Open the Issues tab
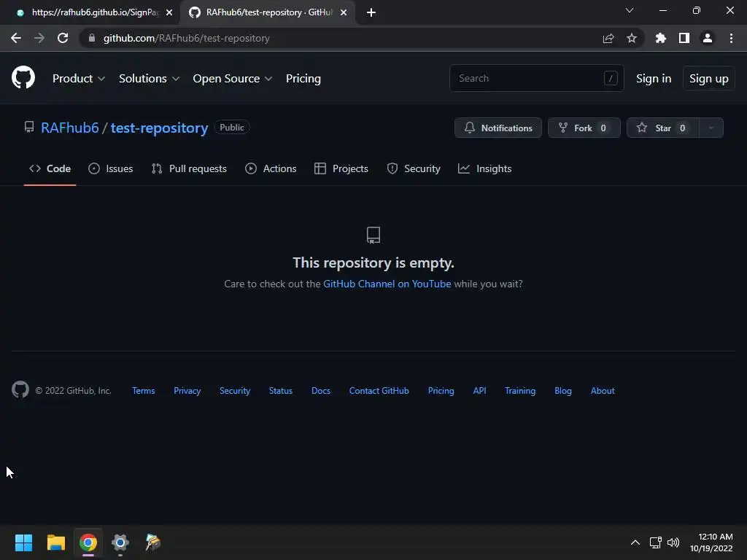 111,168
